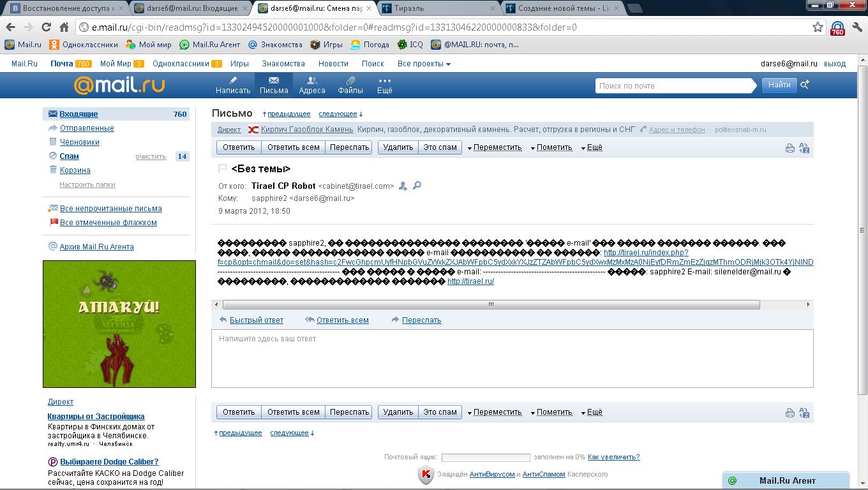
Task: Add sender to contacts icon
Action: pyautogui.click(x=403, y=186)
